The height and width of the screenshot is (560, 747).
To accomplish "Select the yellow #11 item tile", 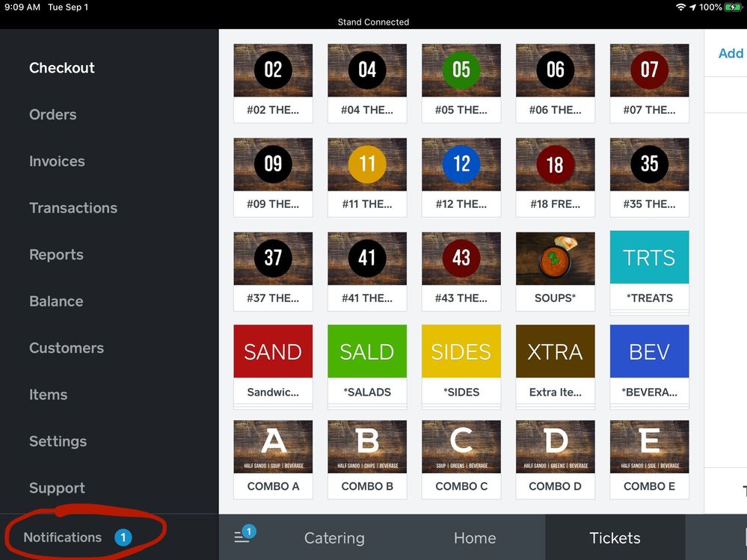I will click(x=367, y=176).
